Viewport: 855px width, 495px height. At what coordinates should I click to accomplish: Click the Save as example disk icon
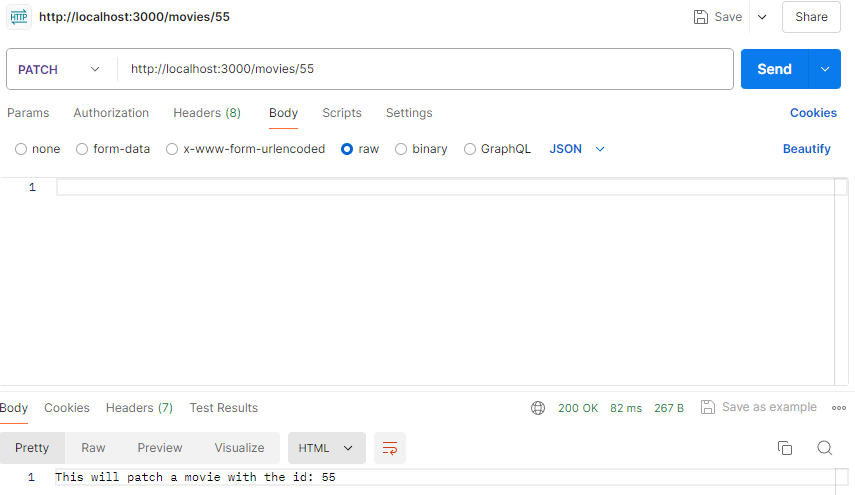tap(708, 407)
